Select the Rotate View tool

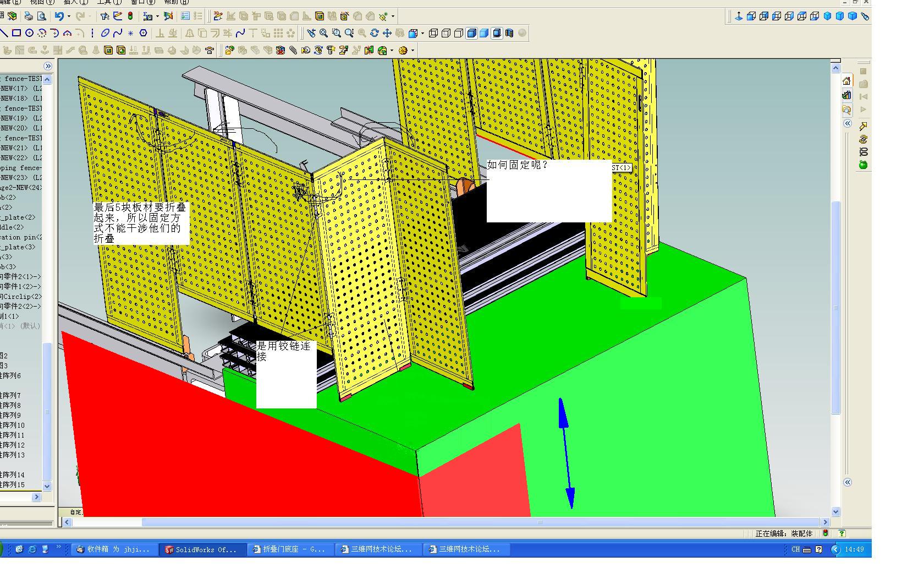pos(375,33)
